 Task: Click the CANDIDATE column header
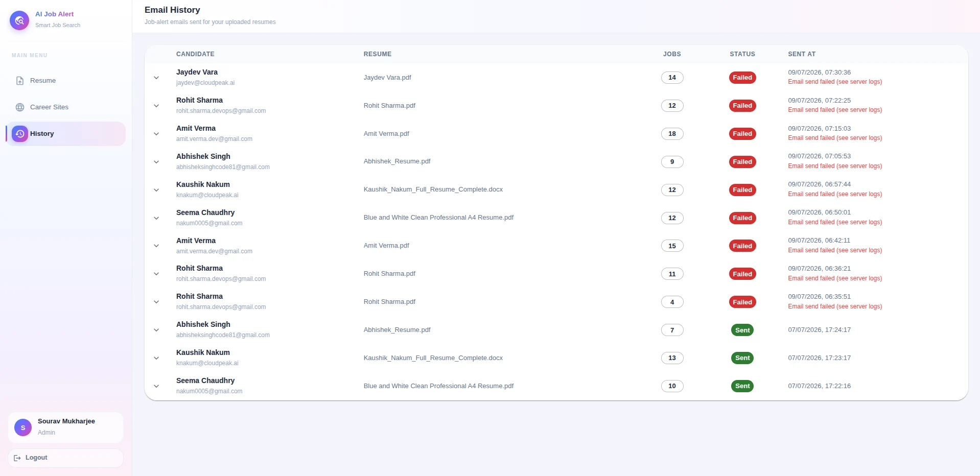(195, 54)
